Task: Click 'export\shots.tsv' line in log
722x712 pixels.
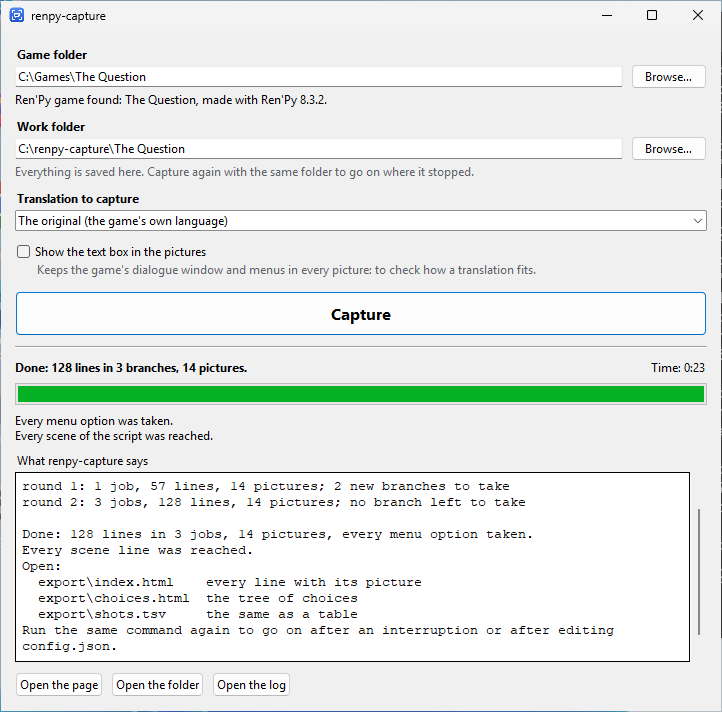Action: 198,614
